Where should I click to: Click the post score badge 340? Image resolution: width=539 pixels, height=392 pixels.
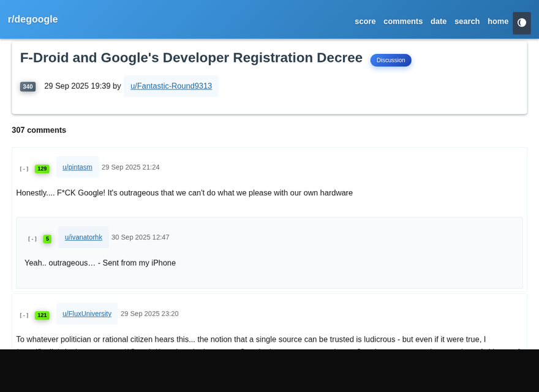tap(28, 86)
